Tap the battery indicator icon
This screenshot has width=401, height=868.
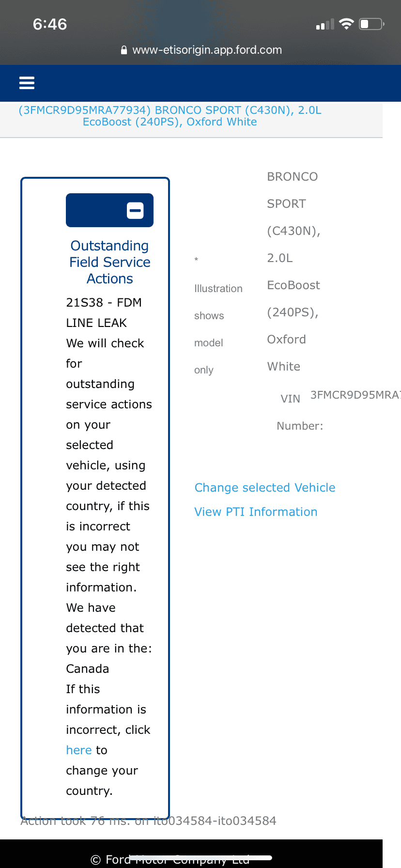pyautogui.click(x=371, y=24)
